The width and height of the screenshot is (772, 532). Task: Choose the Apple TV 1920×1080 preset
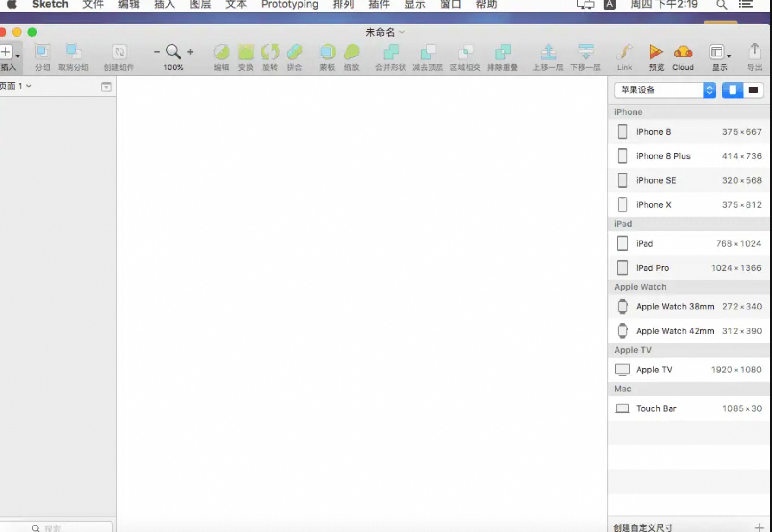point(689,370)
